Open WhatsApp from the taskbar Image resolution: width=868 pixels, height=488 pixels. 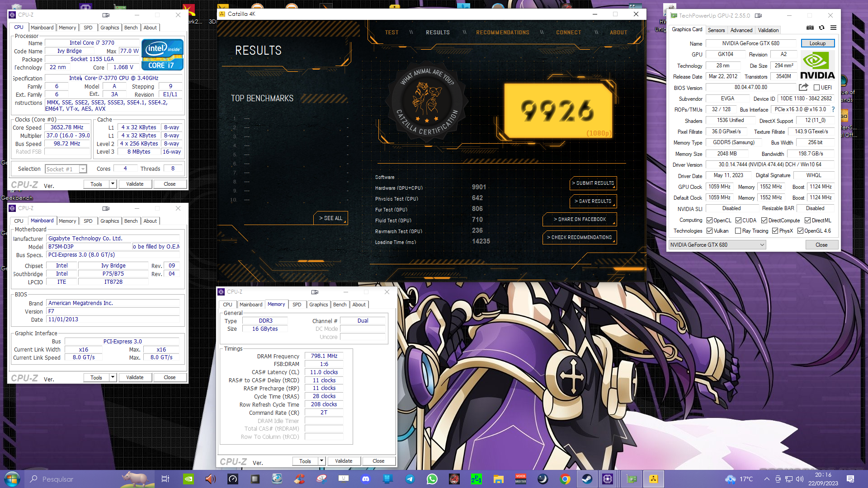[432, 479]
